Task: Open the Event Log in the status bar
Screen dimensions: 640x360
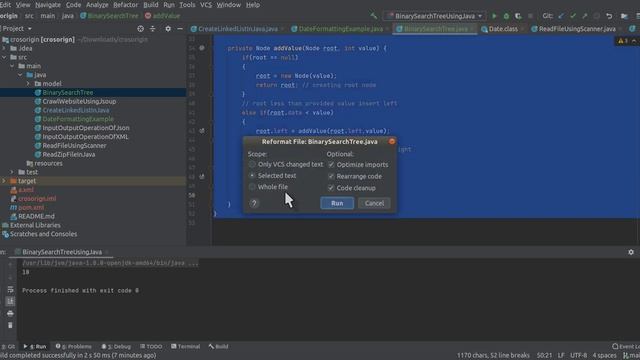Action: (x=626, y=347)
